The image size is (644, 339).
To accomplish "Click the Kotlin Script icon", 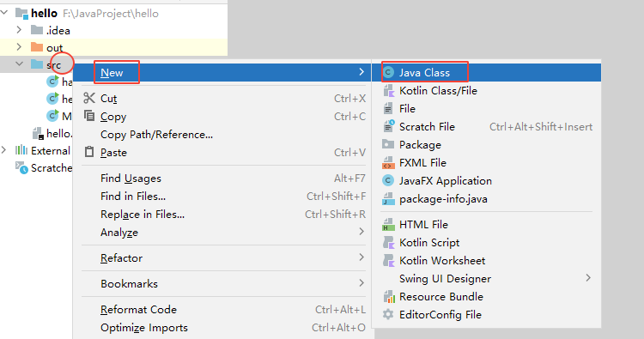I will [x=388, y=243].
